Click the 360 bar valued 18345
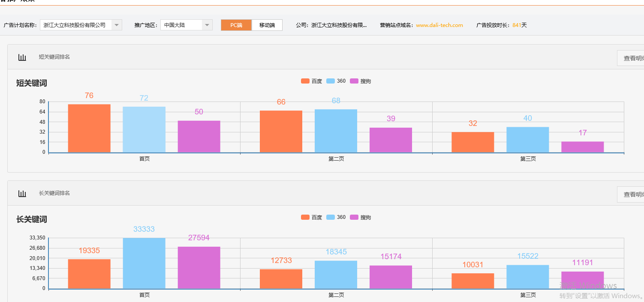The image size is (644, 302). tap(336, 275)
